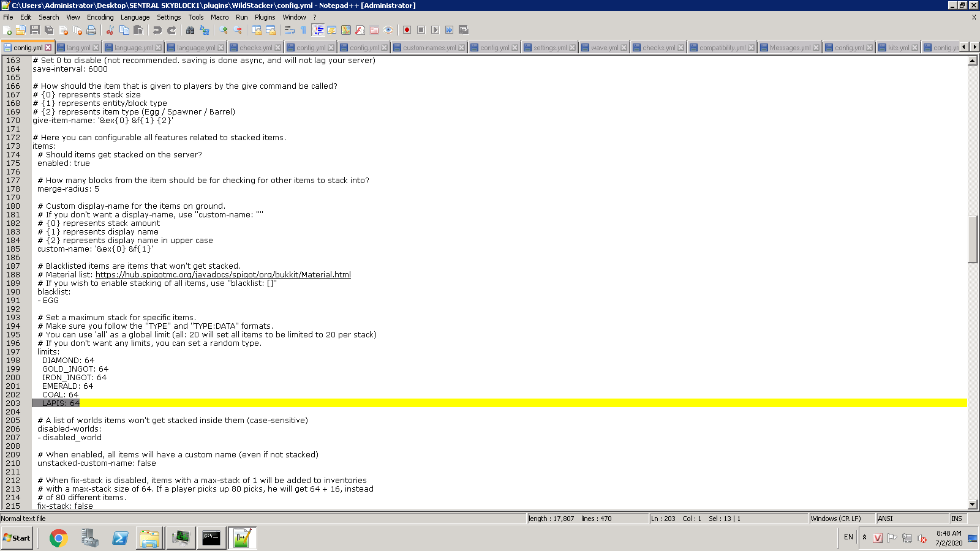Toggle word wrap toolbar button

coord(290,30)
